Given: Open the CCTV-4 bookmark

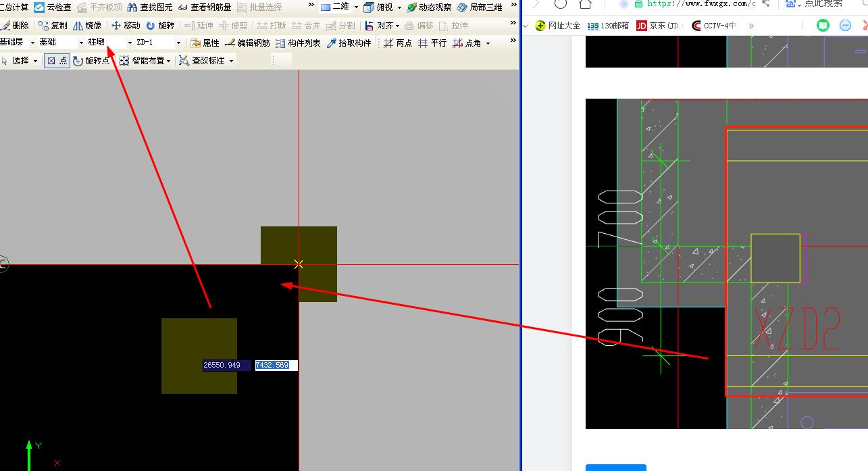Looking at the screenshot, I should [714, 26].
